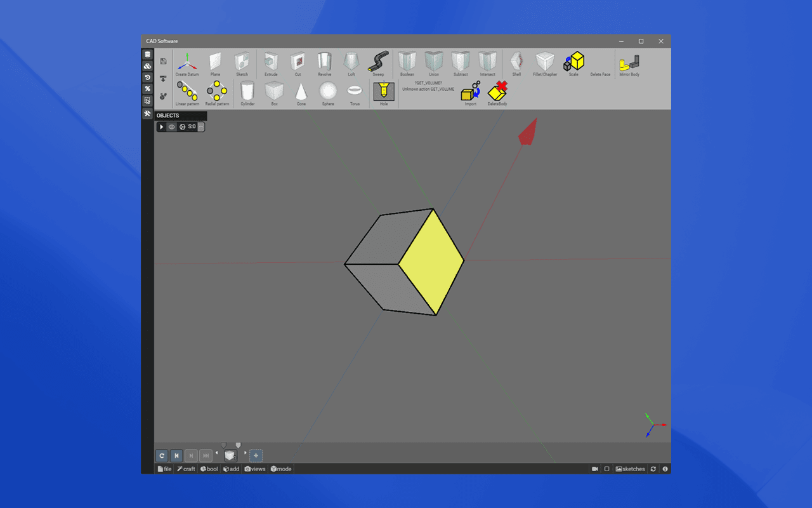The height and width of the screenshot is (508, 812).
Task: Choose the Cut tool
Action: [298, 64]
